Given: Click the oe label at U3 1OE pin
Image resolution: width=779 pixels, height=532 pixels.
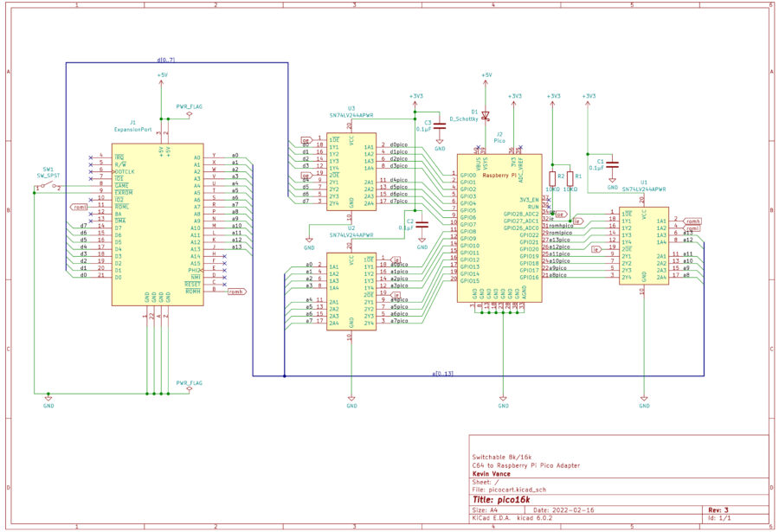Looking at the screenshot, I should tap(306, 140).
